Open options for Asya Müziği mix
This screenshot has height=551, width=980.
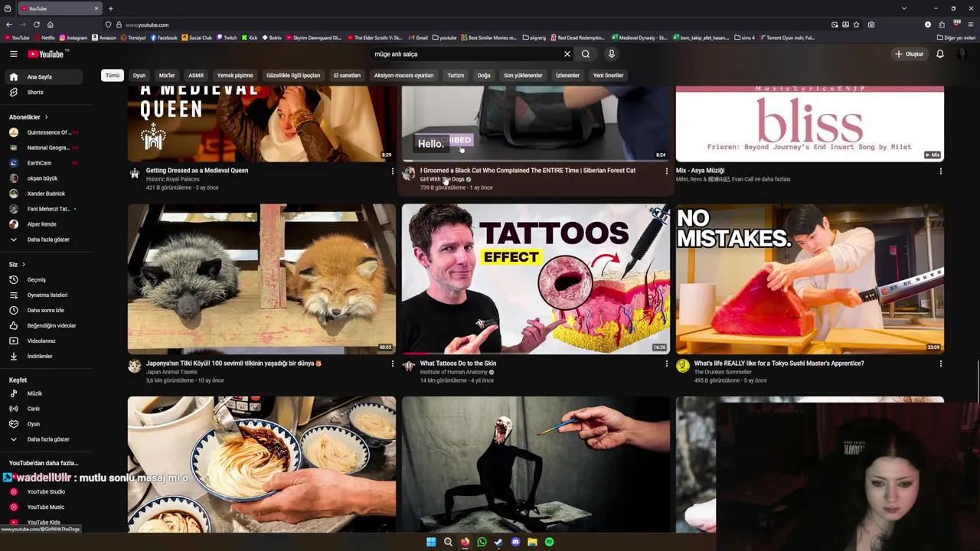[x=940, y=171]
